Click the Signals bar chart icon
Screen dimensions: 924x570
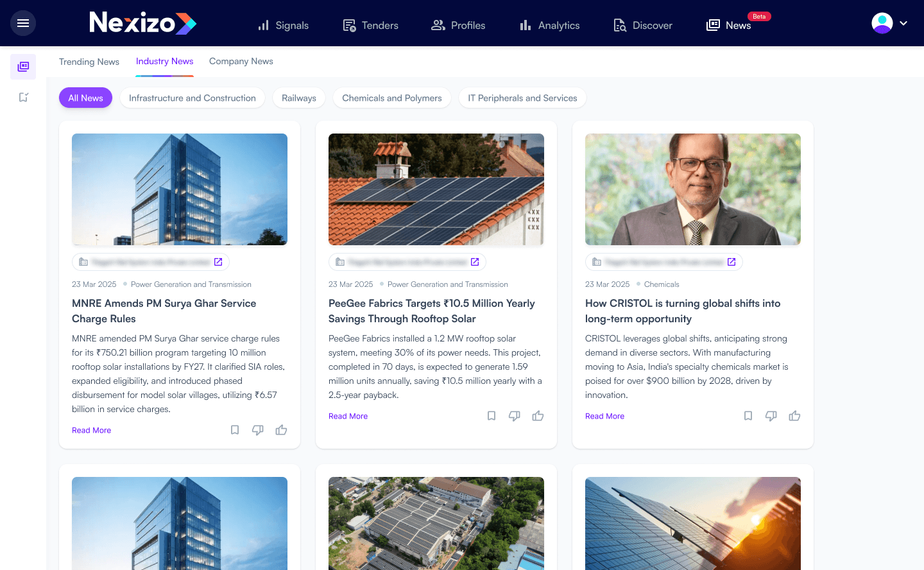tap(264, 25)
